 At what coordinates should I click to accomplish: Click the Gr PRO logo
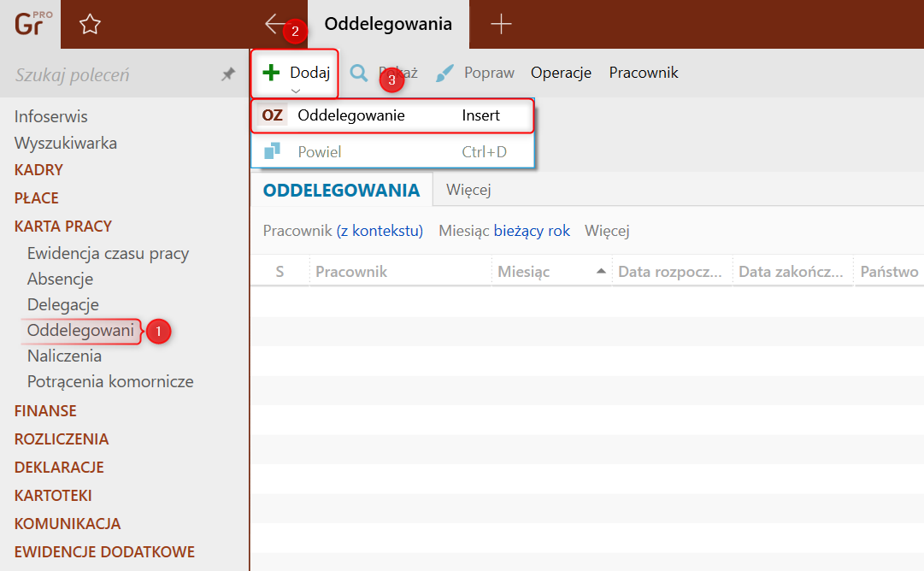[x=32, y=24]
